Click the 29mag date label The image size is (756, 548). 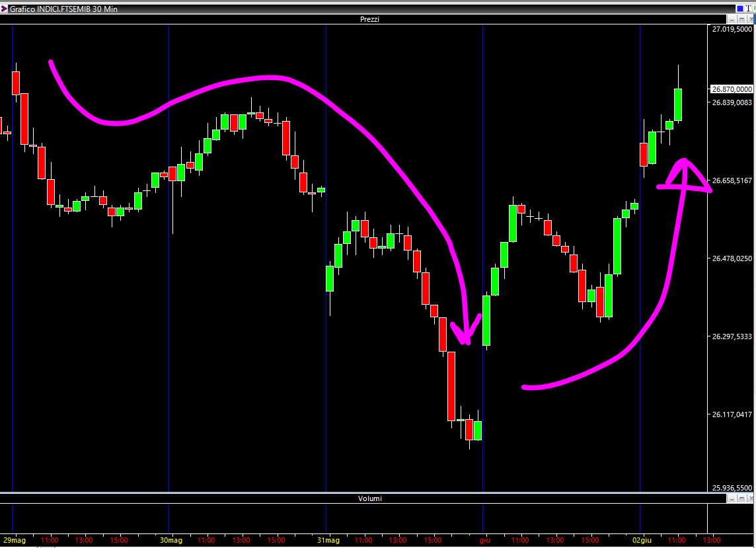click(15, 540)
